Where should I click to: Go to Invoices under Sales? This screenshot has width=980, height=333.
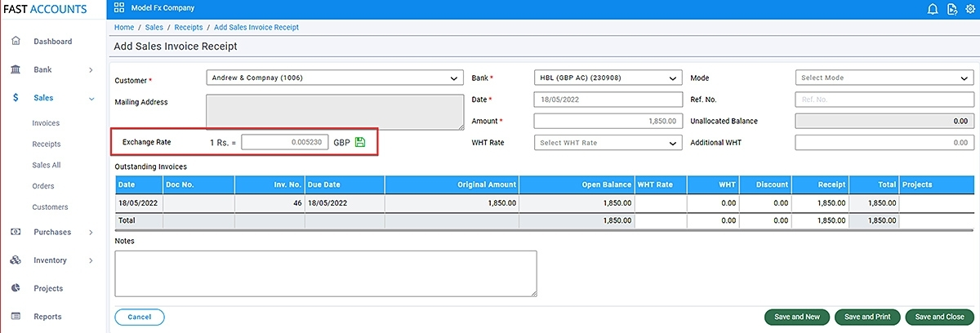click(46, 123)
